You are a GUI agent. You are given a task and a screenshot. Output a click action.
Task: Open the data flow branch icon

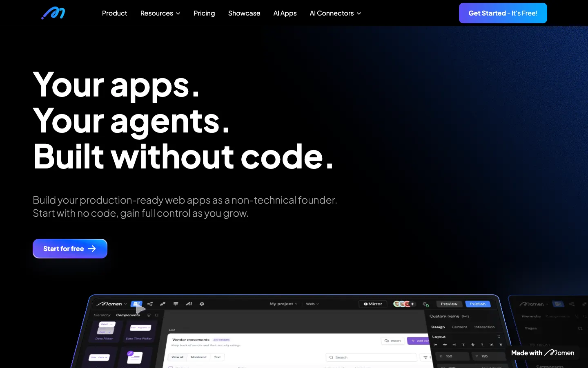point(150,304)
